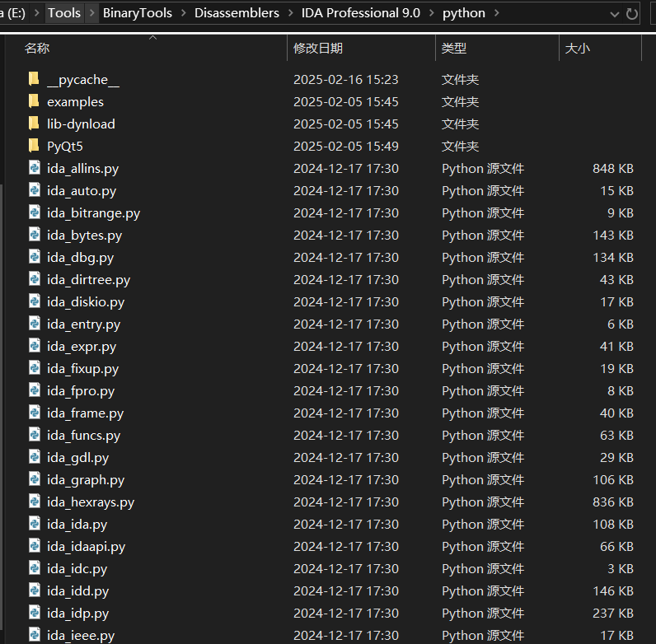
Task: Select the file name ida_allins.py
Action: coord(83,169)
